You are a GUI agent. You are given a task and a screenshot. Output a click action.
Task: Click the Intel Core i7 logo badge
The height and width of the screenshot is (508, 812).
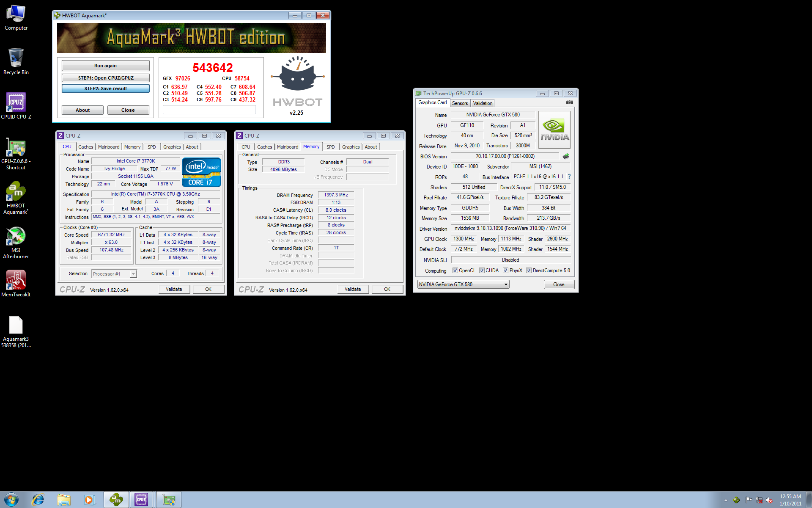(202, 172)
